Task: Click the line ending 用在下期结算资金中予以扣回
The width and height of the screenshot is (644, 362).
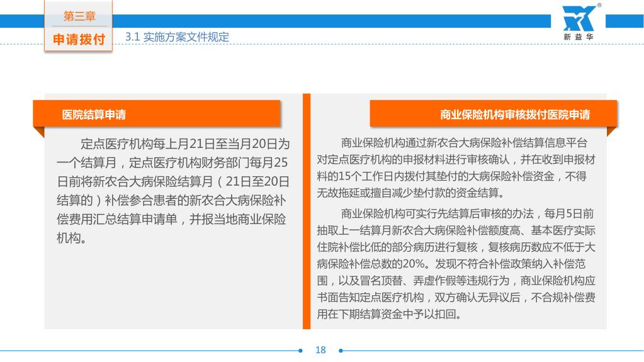Action: coord(389,314)
